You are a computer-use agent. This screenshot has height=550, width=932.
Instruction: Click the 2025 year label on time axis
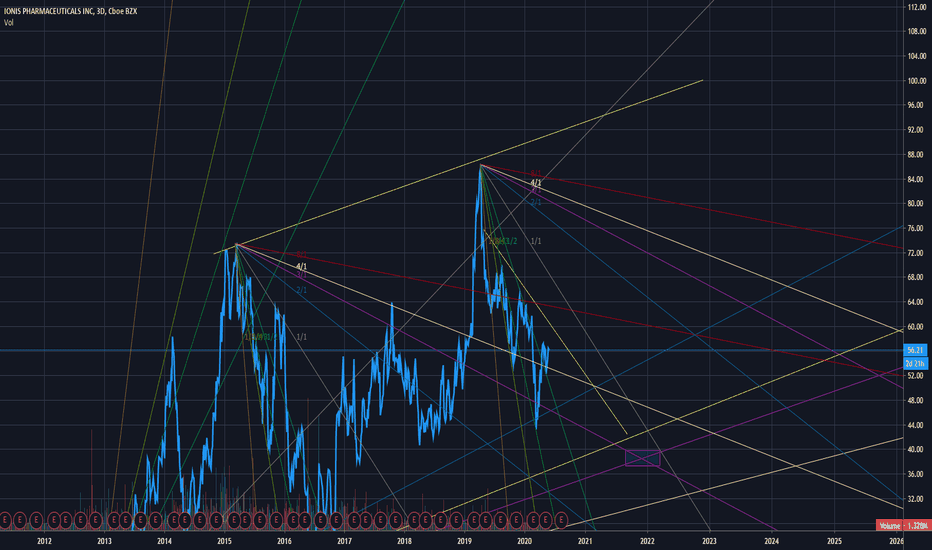pyautogui.click(x=834, y=541)
